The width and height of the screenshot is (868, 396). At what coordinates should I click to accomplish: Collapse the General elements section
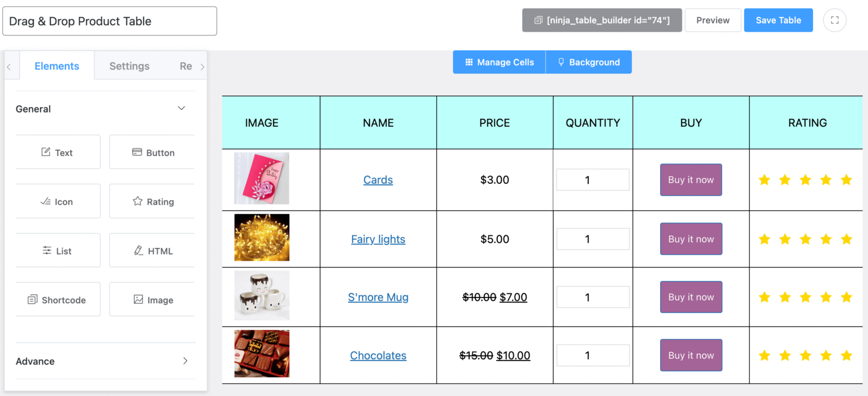(x=181, y=107)
